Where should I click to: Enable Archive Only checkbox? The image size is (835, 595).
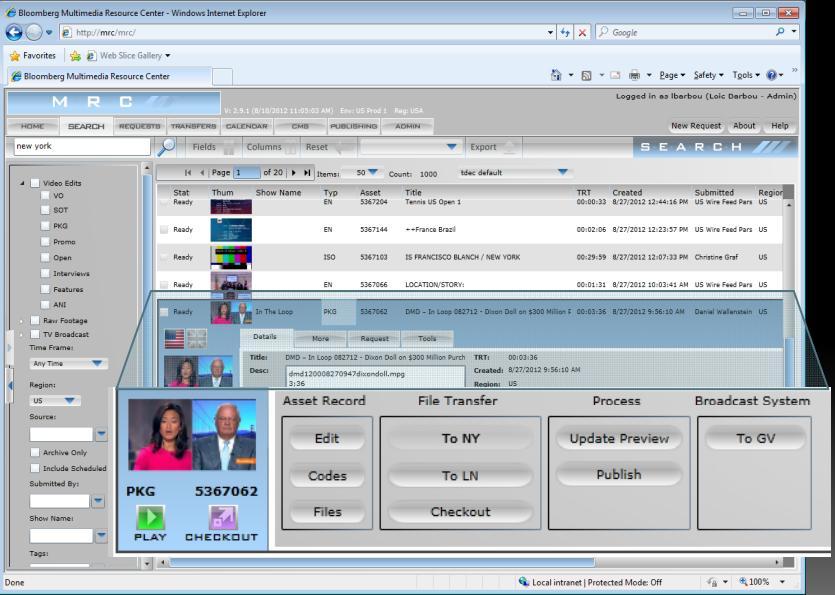click(35, 452)
